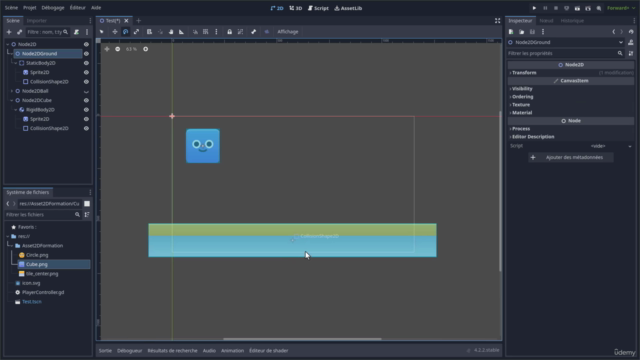640x360 pixels.
Task: Click the Pan Mode hand tool
Action: (171, 32)
